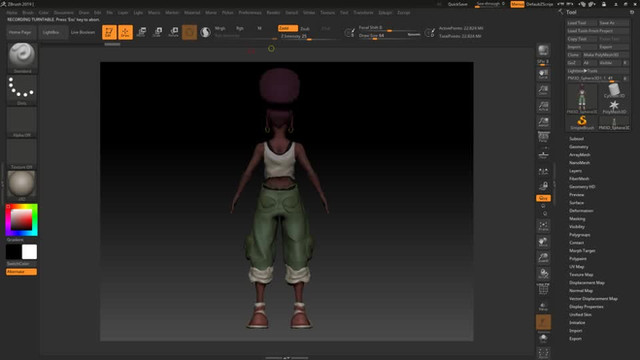
Task: Open the Preferences menu
Action: 250,13
